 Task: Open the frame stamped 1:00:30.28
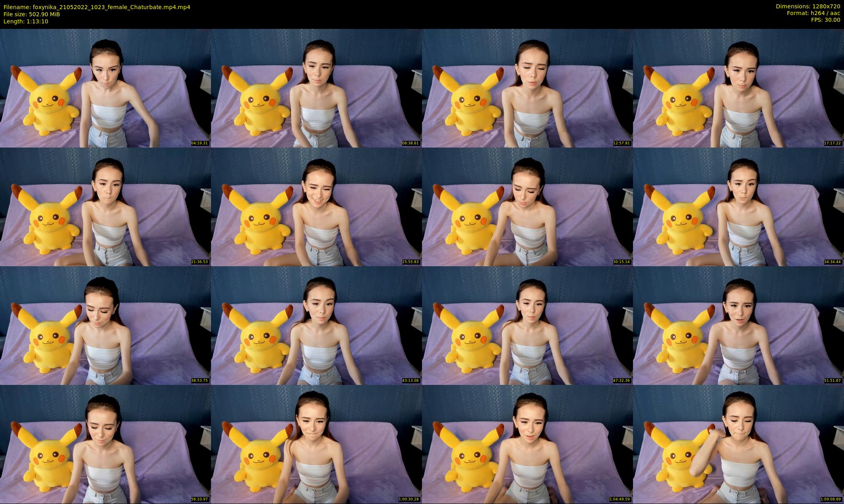(316, 444)
